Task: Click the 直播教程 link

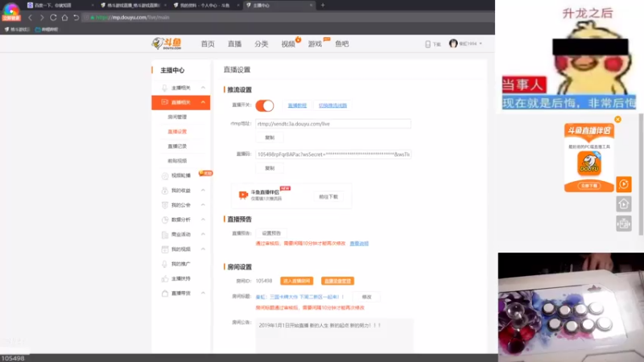Action: click(297, 105)
